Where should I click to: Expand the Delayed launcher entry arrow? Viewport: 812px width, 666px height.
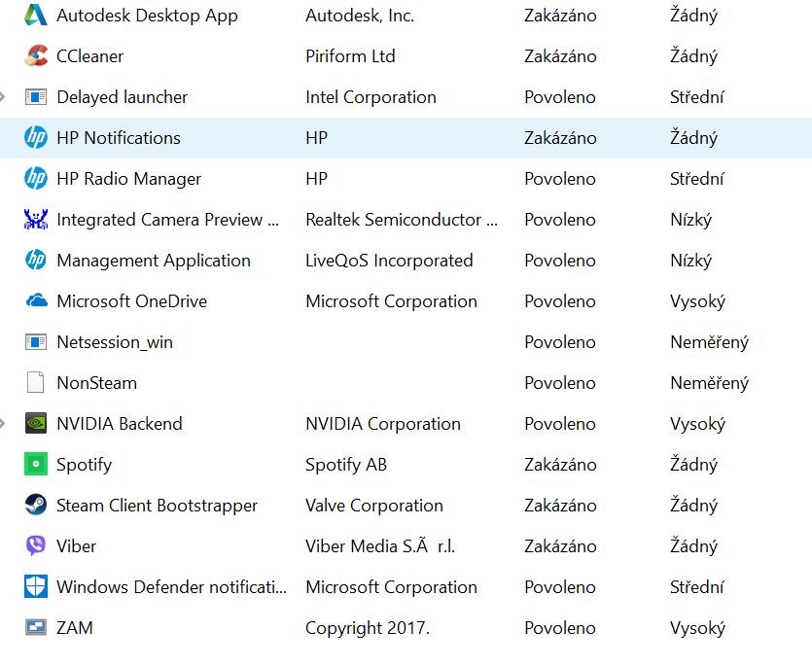[4, 96]
